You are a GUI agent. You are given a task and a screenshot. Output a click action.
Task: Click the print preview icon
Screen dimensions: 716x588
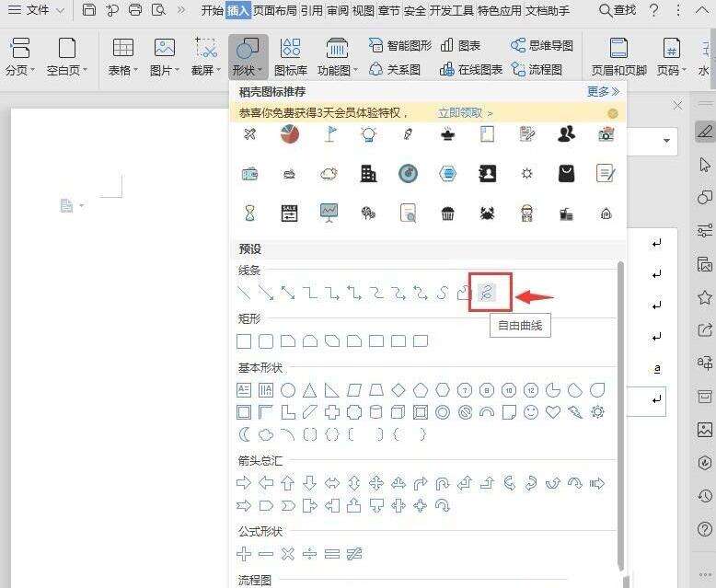pos(158,9)
